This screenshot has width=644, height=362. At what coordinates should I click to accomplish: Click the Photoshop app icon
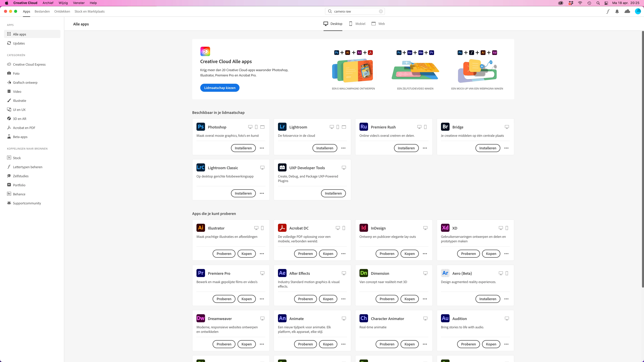tap(200, 127)
